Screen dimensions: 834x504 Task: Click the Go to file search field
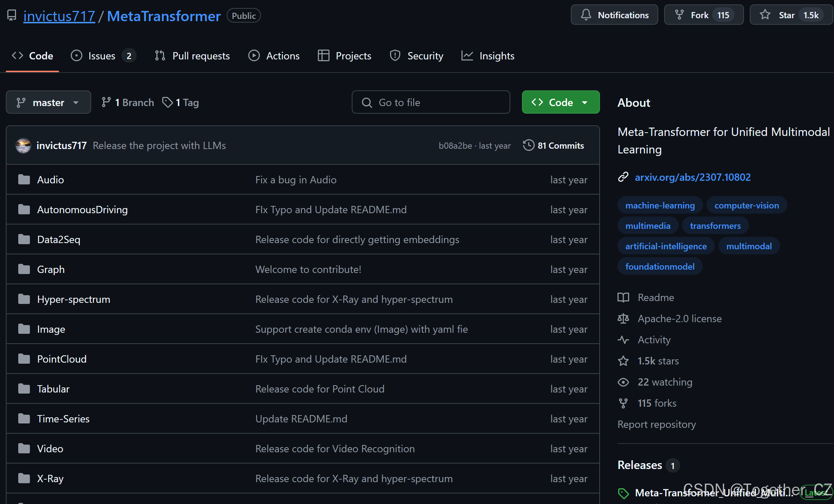430,102
